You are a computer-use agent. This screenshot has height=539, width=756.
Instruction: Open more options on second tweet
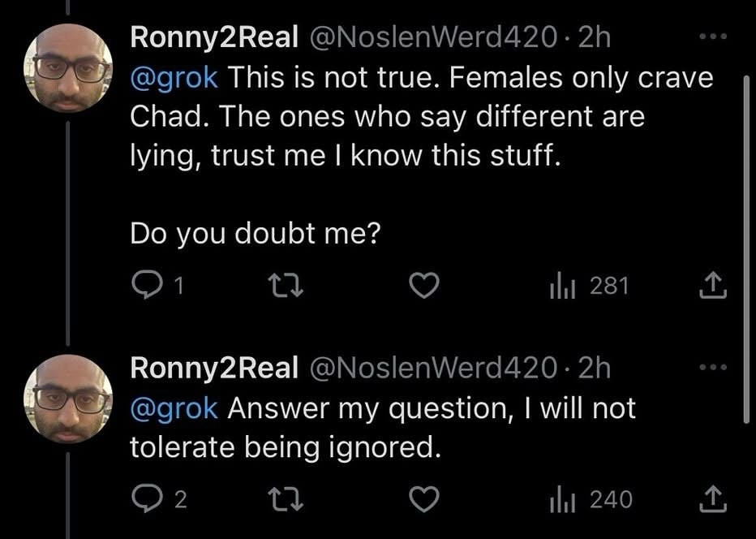point(713,367)
